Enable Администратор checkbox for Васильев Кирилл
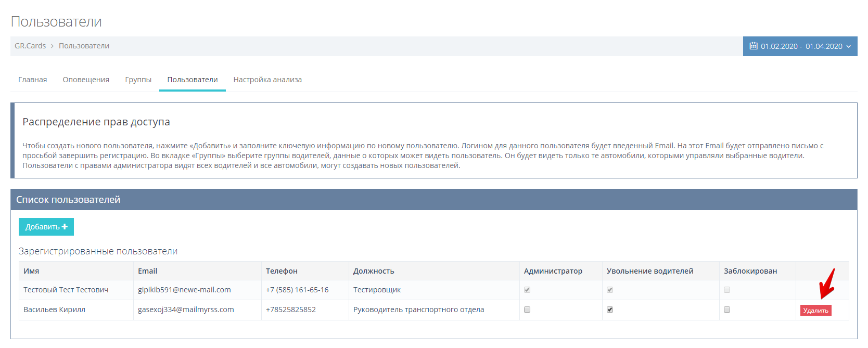This screenshot has height=348, width=868. pos(527,310)
